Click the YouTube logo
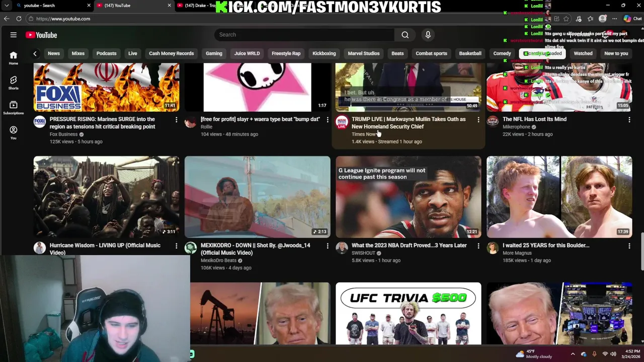Viewport: 644px width, 362px height. tap(41, 35)
